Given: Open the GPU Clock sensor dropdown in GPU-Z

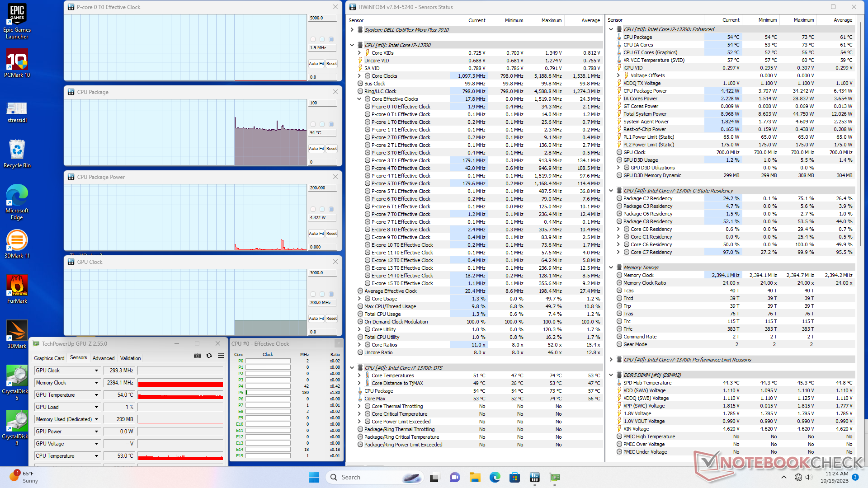Looking at the screenshot, I should [x=96, y=371].
